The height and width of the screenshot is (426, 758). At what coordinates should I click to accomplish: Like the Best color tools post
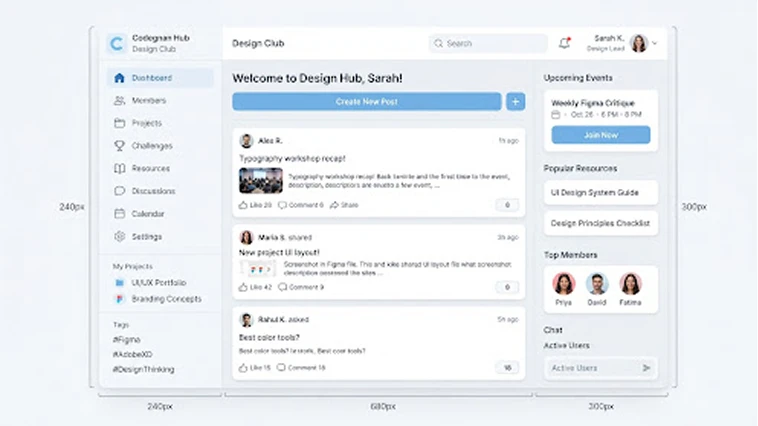pyautogui.click(x=255, y=368)
